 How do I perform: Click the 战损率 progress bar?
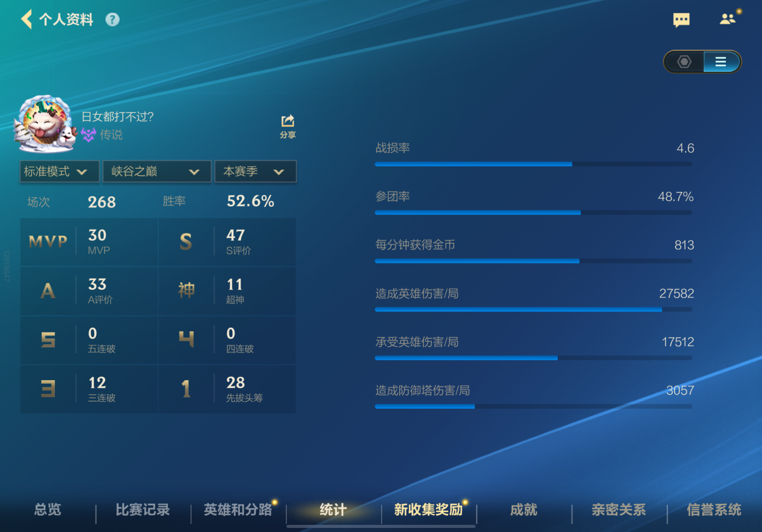(x=533, y=164)
